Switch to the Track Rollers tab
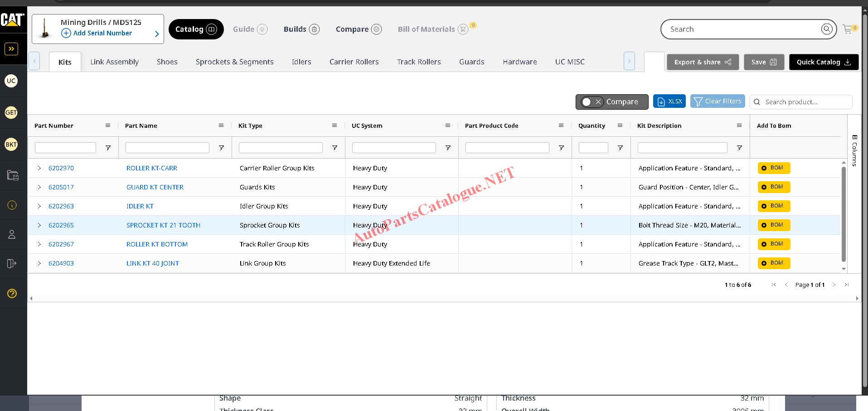868x411 pixels. point(418,62)
